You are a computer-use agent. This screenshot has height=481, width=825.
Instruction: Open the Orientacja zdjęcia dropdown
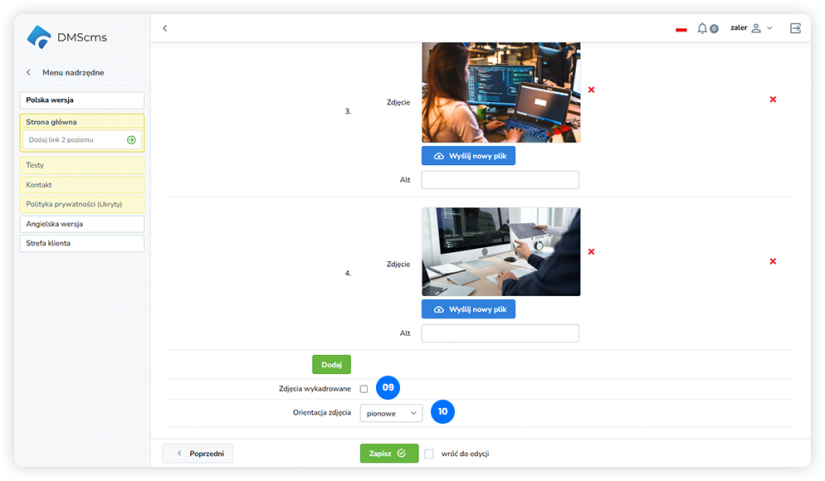(x=391, y=412)
